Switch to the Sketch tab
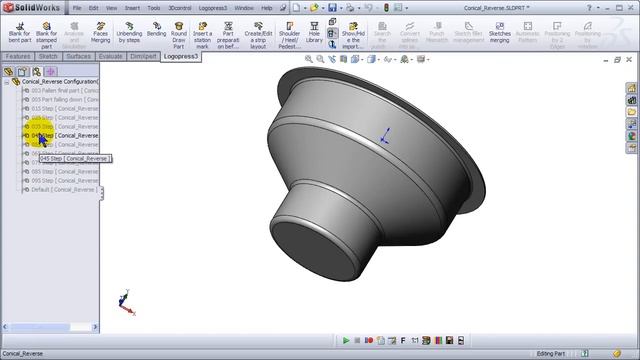 pyautogui.click(x=48, y=56)
